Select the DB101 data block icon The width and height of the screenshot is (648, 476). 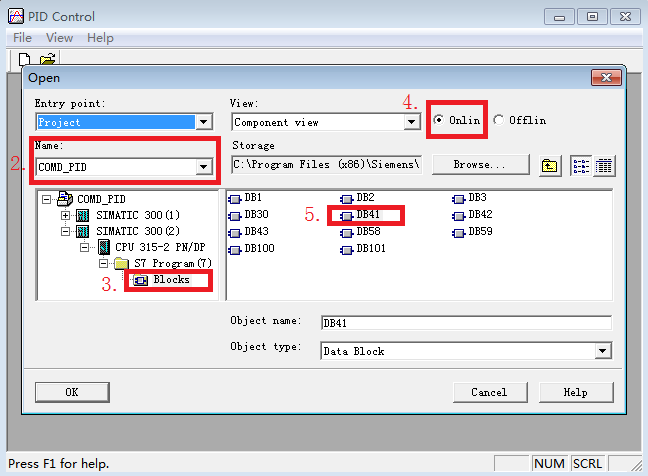[x=346, y=250]
